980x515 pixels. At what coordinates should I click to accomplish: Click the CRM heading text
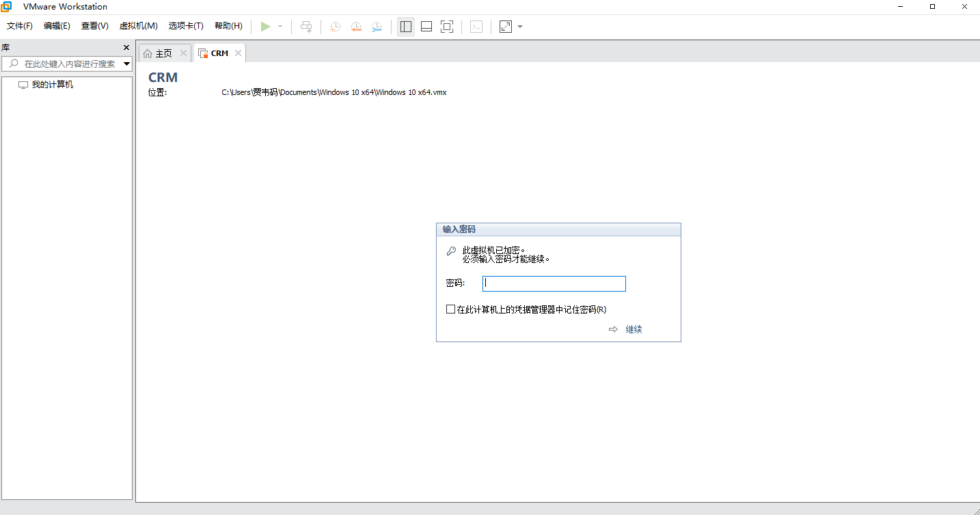(x=163, y=77)
